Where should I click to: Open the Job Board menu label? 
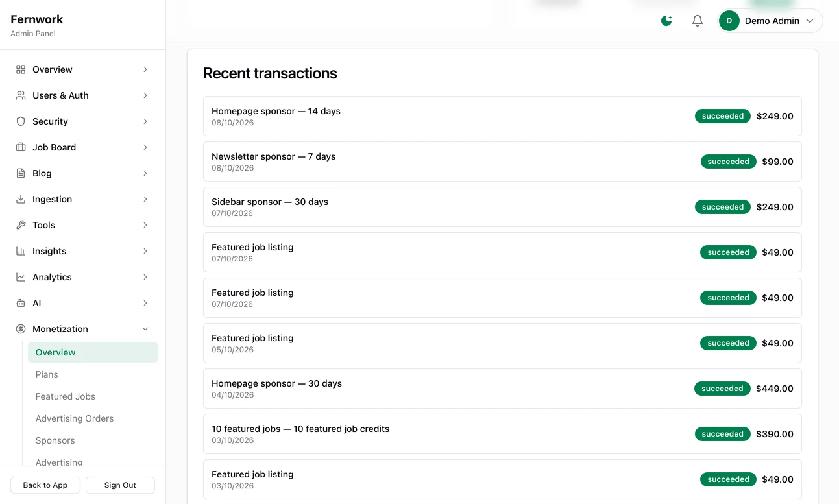coord(54,147)
